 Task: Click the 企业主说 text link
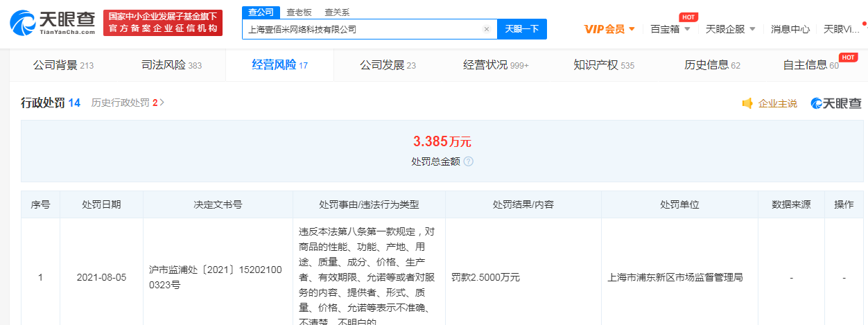tap(778, 103)
